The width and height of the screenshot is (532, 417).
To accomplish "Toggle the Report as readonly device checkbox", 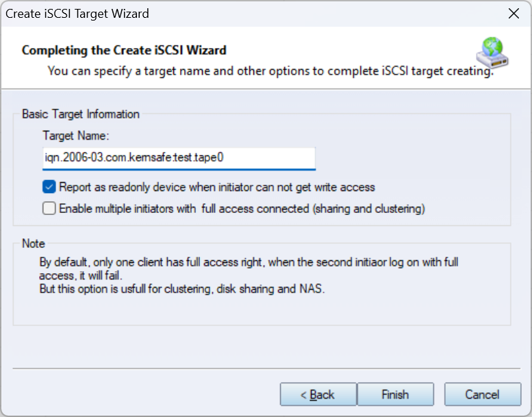I will point(49,187).
